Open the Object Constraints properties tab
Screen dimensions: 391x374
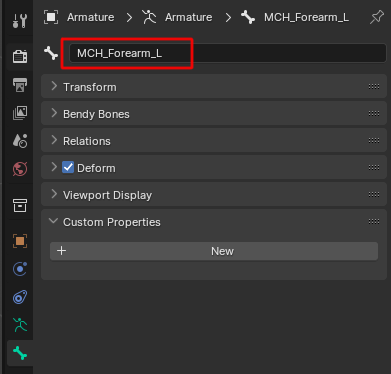(20, 297)
